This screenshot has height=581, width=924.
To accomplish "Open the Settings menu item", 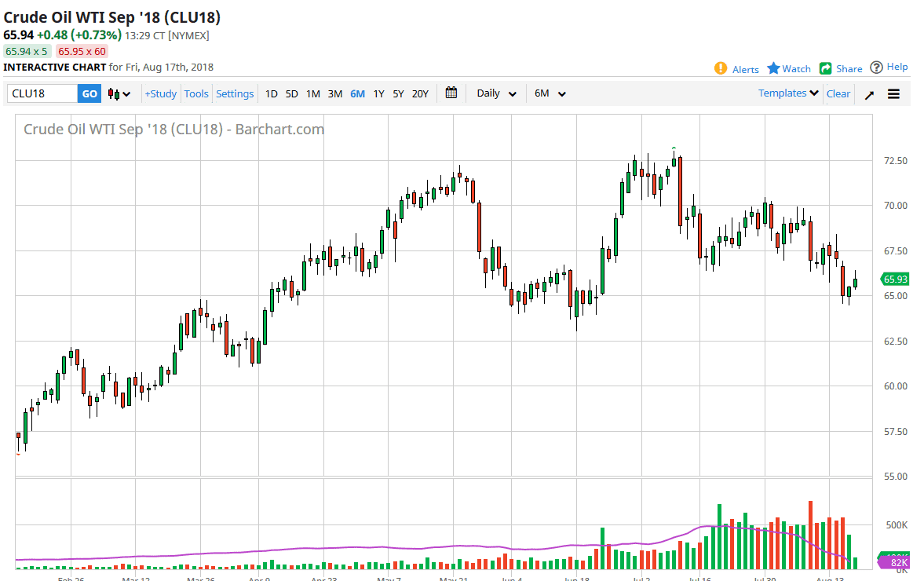I will pyautogui.click(x=235, y=93).
